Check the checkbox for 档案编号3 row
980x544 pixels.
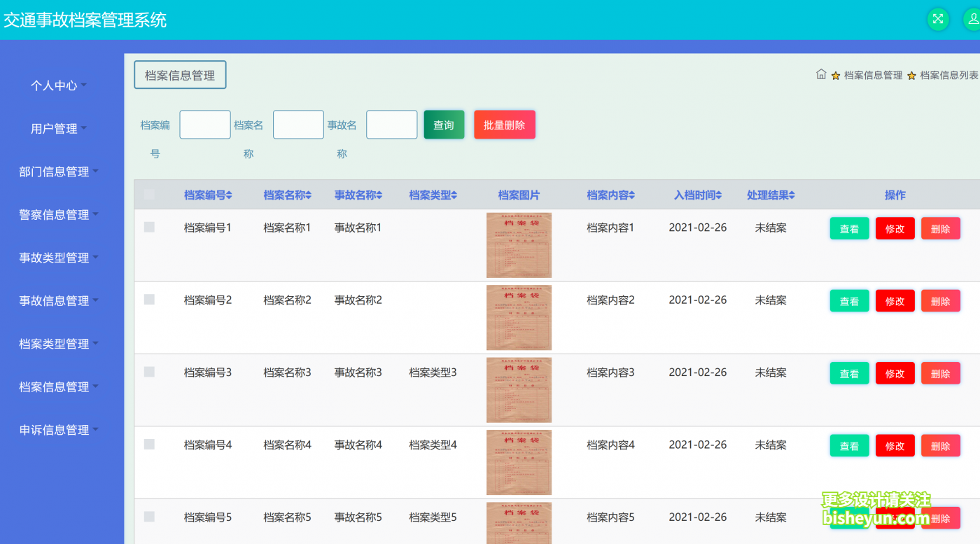[149, 372]
